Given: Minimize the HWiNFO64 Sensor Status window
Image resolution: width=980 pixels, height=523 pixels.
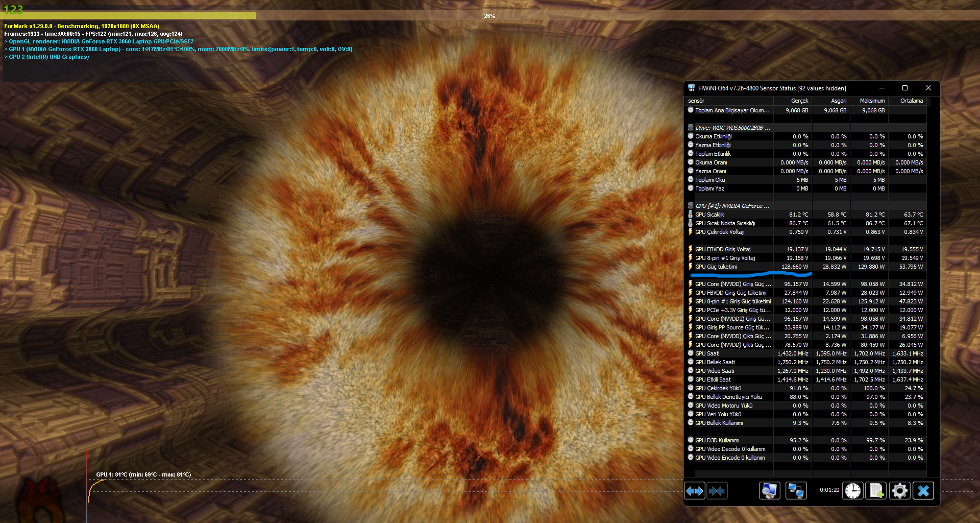Looking at the screenshot, I should [882, 88].
